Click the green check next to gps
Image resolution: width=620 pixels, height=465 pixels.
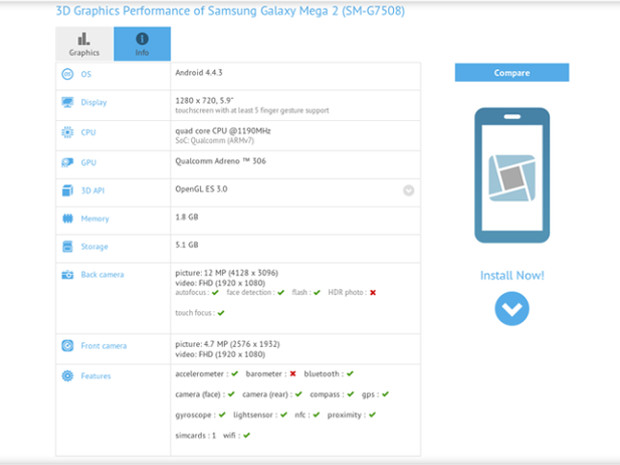pos(385,394)
